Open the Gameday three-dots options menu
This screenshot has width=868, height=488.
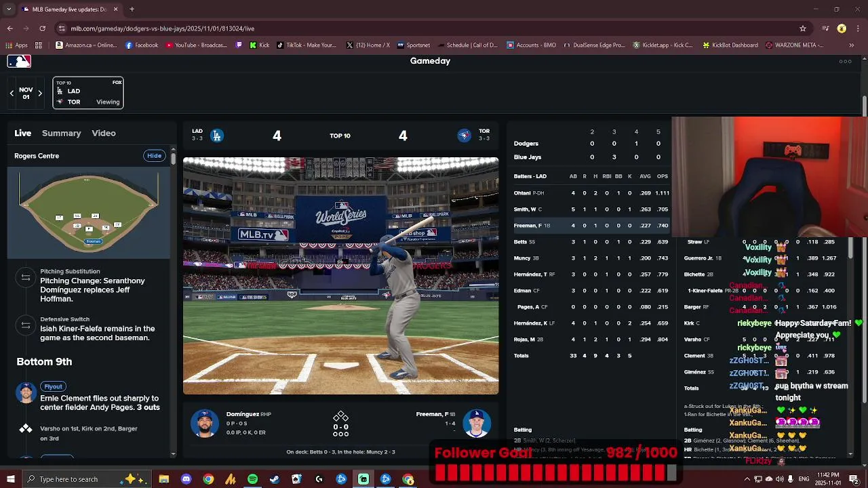pyautogui.click(x=845, y=61)
